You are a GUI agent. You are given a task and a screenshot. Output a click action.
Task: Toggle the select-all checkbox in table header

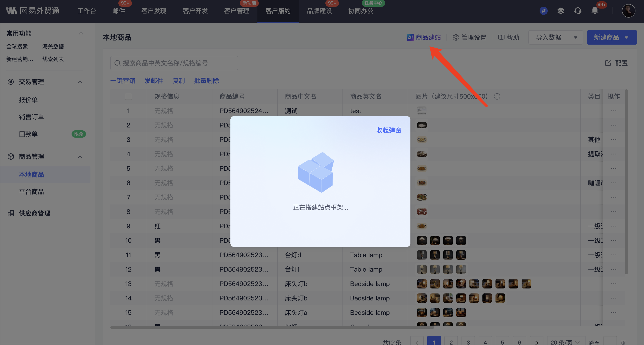tap(128, 96)
